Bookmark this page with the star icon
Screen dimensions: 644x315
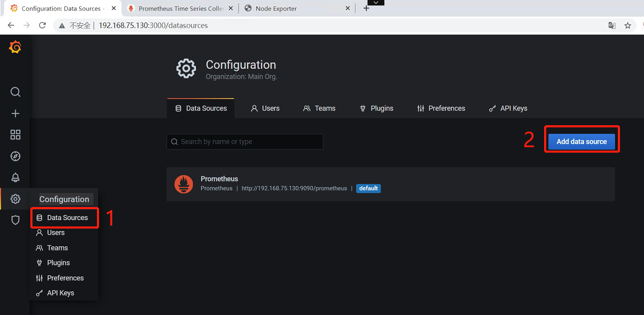(x=628, y=26)
